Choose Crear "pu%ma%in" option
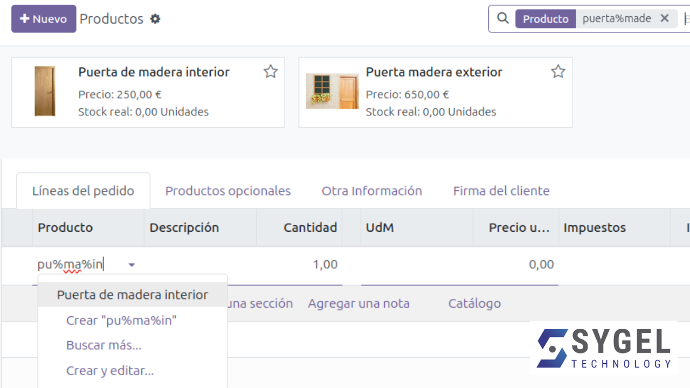 [121, 321]
